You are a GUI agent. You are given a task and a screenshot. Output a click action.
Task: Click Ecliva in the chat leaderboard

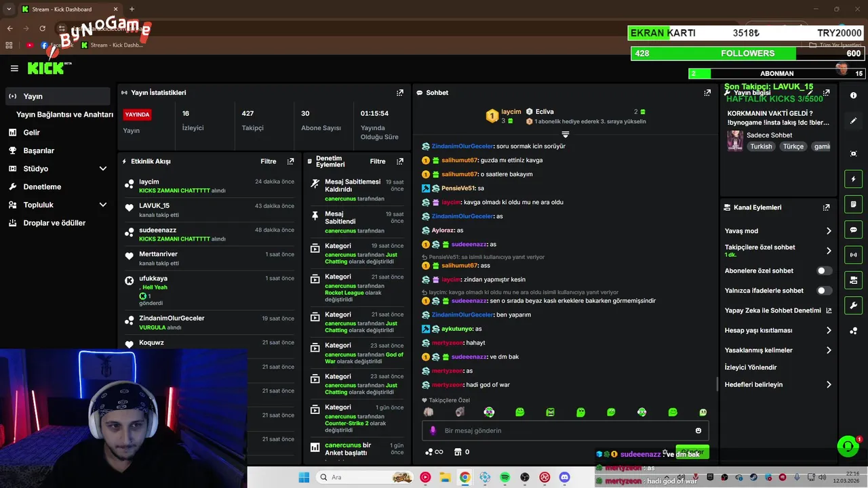545,112
